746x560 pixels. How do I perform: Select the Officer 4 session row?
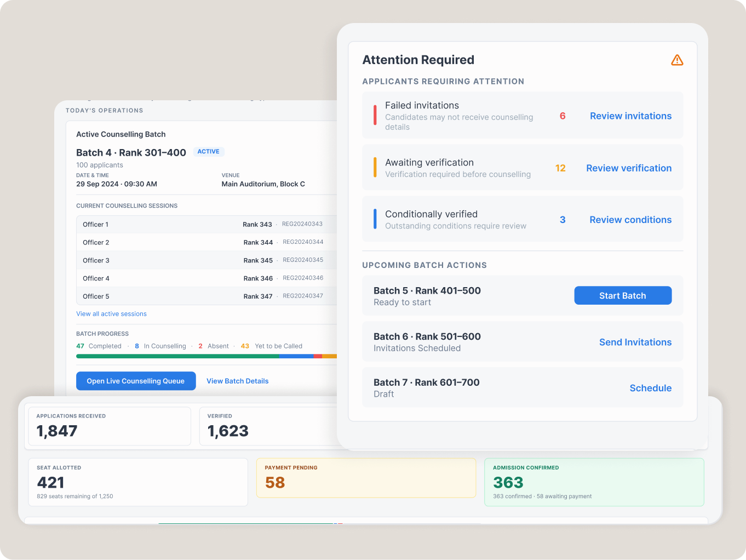(x=206, y=278)
